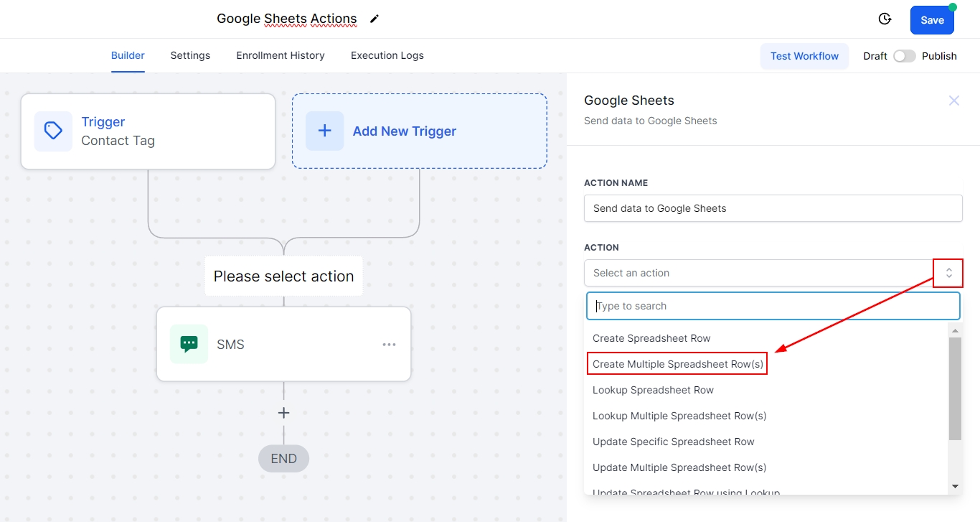Click the Test Workflow button

804,56
